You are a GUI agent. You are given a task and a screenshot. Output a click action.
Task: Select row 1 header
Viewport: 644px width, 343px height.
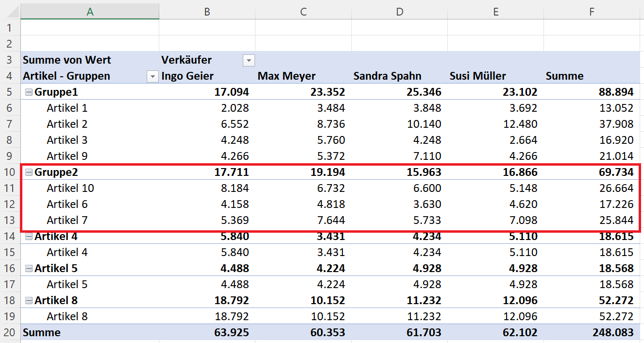click(10, 28)
